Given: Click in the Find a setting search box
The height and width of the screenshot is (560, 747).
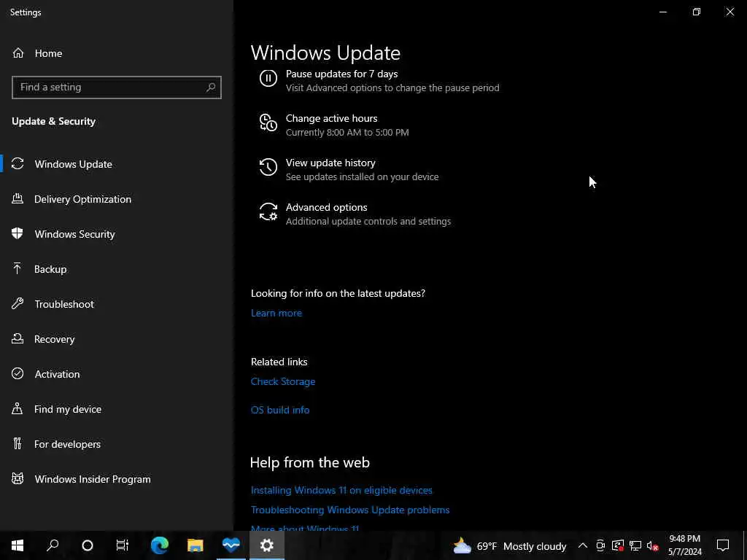Looking at the screenshot, I should click(x=117, y=87).
